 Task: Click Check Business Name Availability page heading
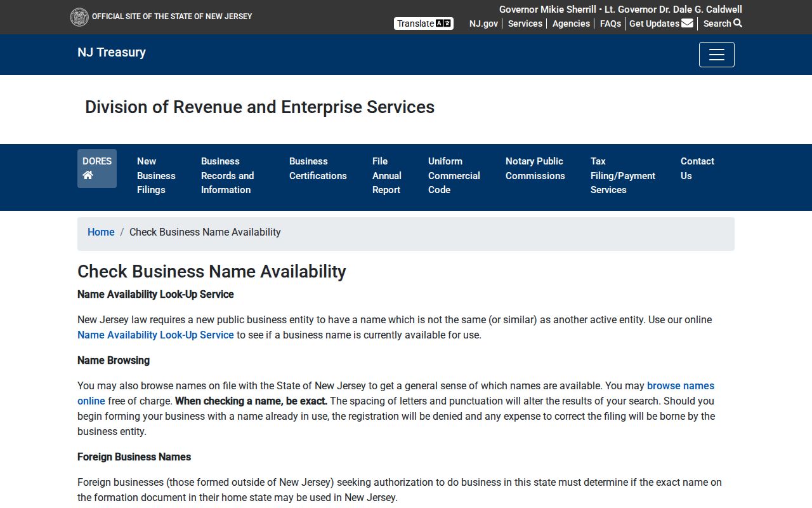click(212, 271)
